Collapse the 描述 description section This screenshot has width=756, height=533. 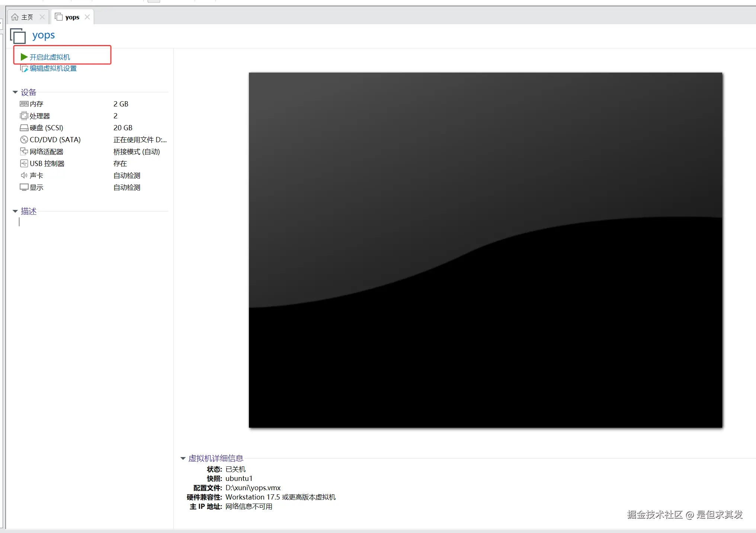tap(15, 211)
